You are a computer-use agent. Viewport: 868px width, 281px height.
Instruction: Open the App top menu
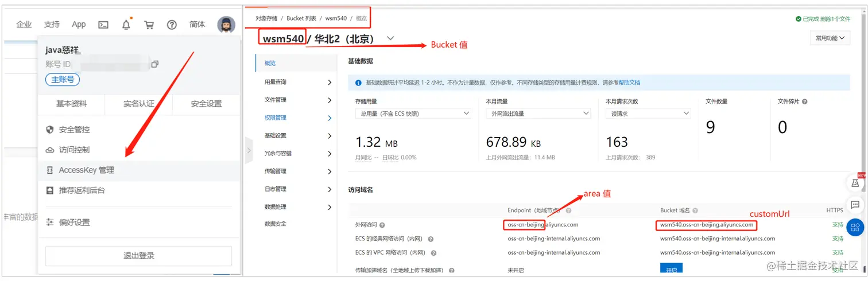point(79,25)
